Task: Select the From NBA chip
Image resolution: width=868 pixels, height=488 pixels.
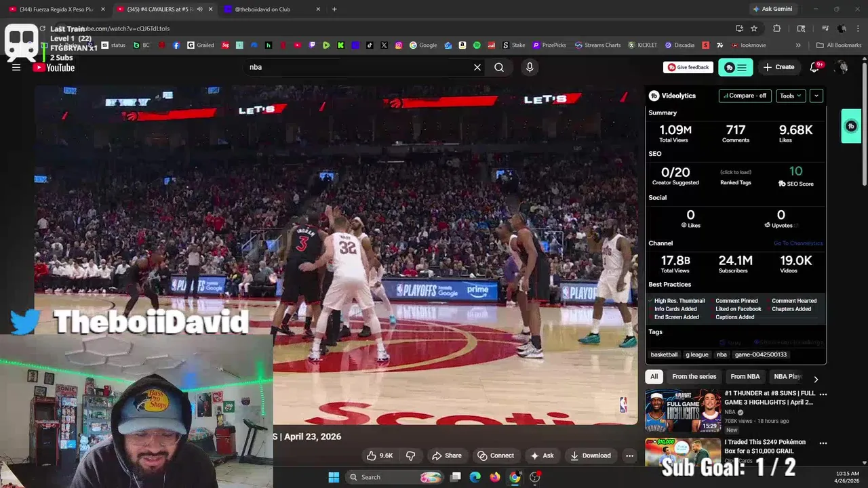Action: 745,377
